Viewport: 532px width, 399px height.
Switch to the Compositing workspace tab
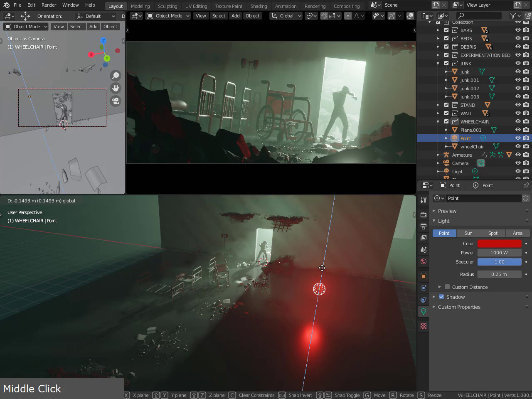coord(347,6)
